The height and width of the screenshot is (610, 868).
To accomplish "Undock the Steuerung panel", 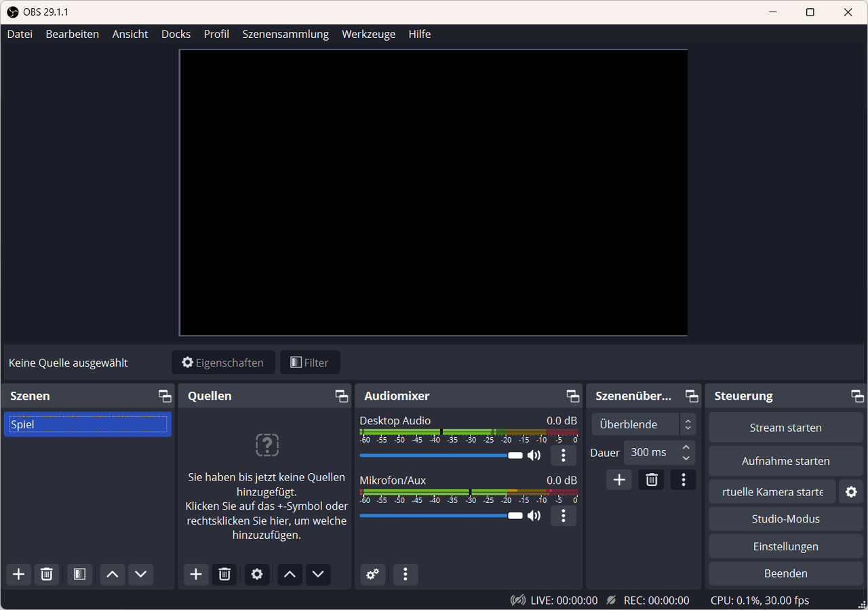I will 858,396.
